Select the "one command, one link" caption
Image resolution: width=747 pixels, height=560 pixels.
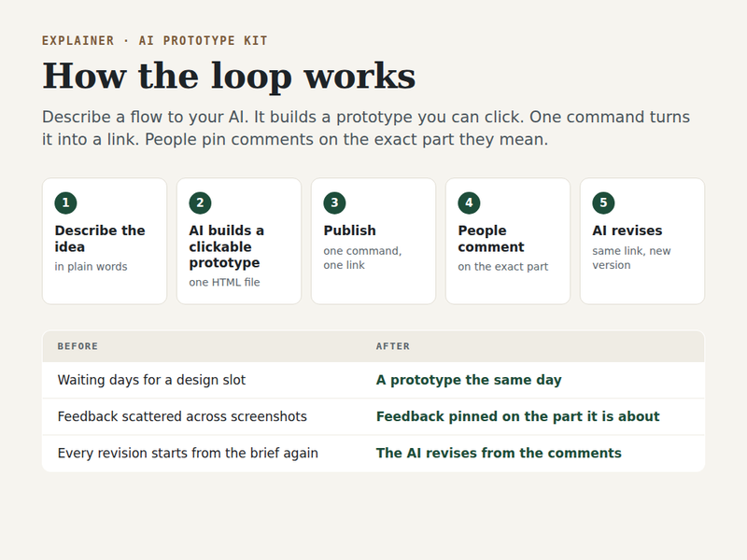click(x=362, y=259)
